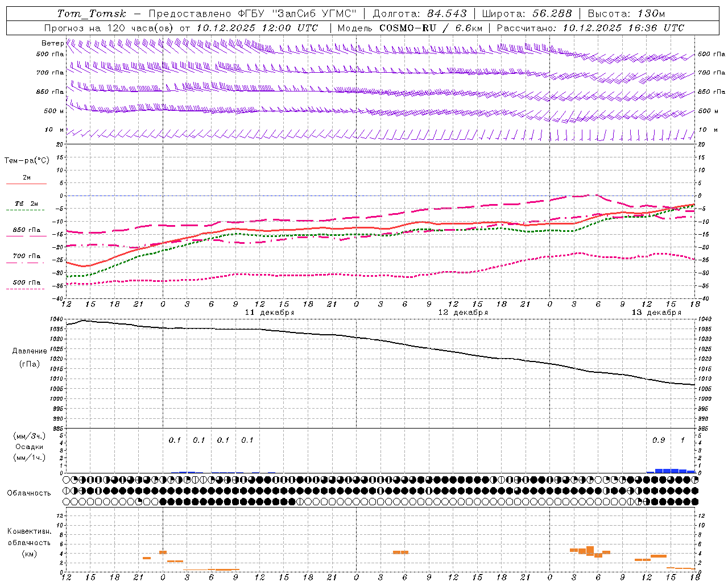Click the Tom_Tomsk station title
728x582 pixels.
[92, 14]
